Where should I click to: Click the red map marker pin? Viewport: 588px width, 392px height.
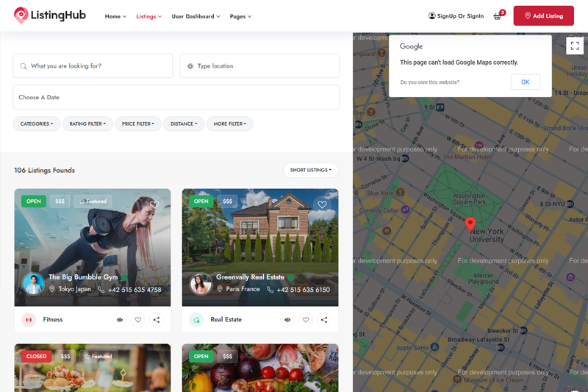(x=470, y=224)
